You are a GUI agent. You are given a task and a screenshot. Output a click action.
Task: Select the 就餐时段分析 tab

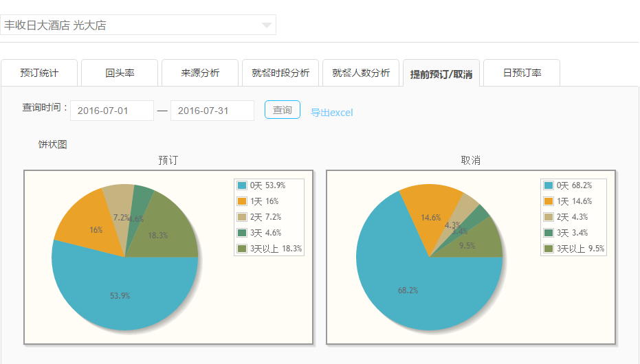[x=280, y=73]
